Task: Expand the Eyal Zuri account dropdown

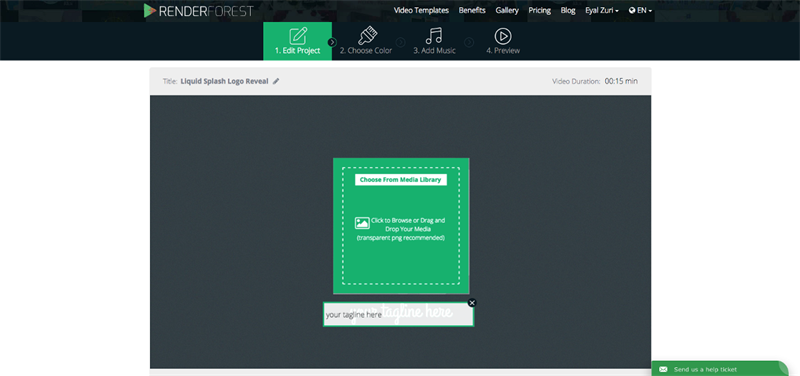Action: tap(602, 10)
